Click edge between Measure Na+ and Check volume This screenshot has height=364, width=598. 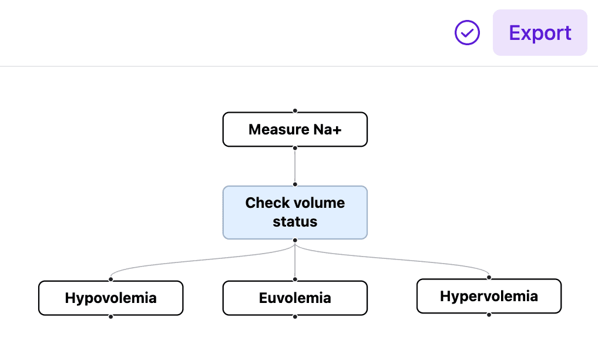coord(295,166)
